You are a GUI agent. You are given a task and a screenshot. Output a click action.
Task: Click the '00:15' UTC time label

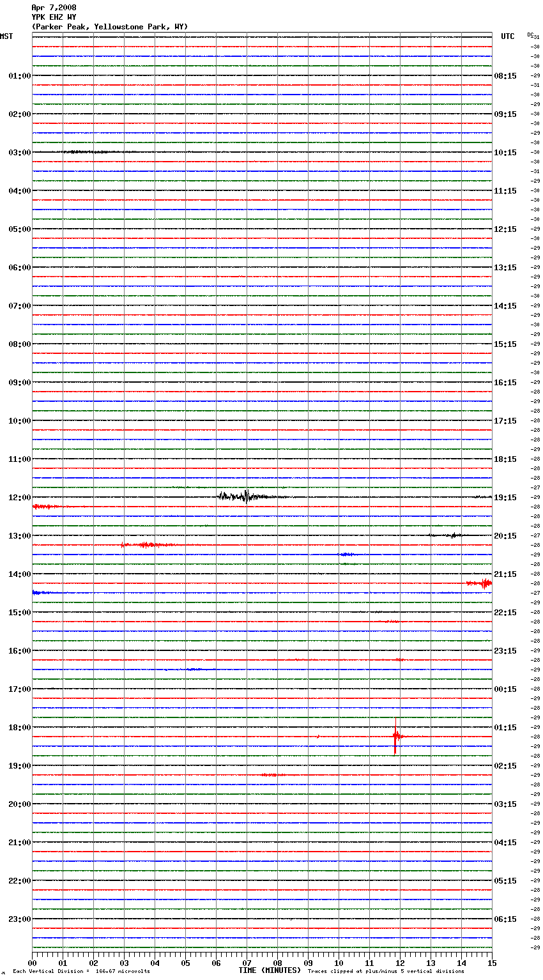[505, 689]
